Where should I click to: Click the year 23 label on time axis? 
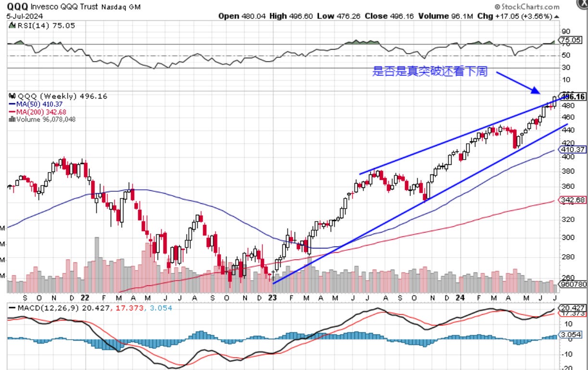click(x=273, y=297)
